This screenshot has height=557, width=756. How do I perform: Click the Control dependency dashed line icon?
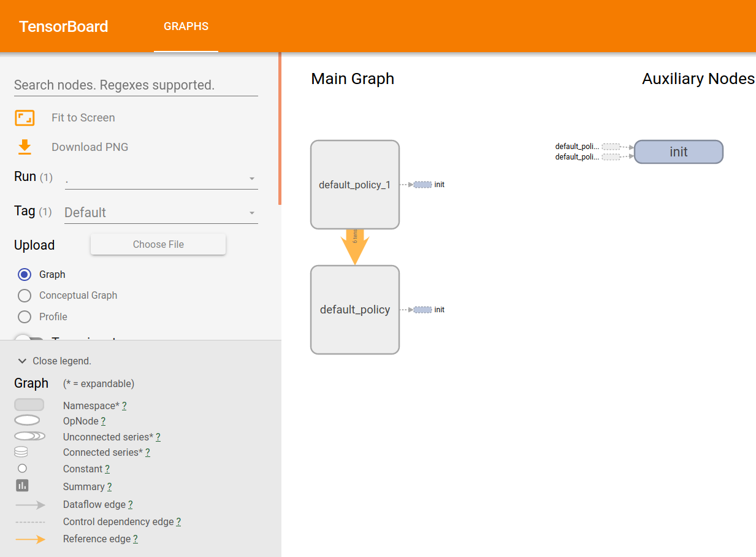30,522
